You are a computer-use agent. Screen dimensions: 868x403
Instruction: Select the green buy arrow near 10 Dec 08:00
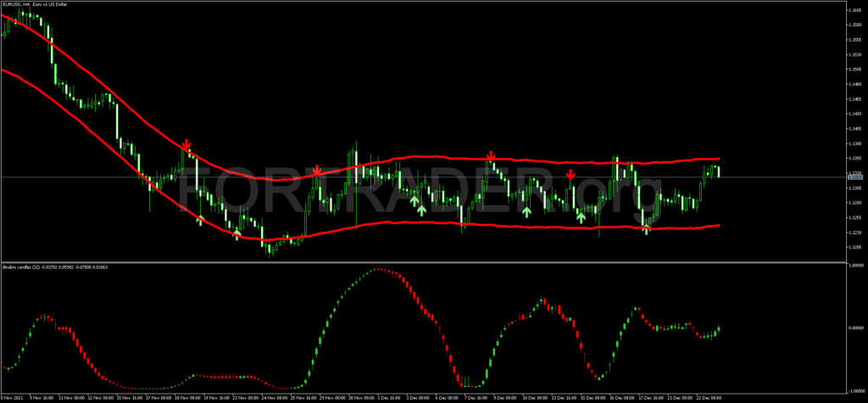(526, 211)
